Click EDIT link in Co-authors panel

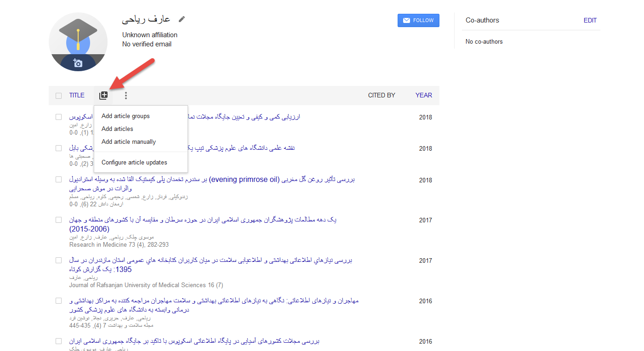(590, 20)
